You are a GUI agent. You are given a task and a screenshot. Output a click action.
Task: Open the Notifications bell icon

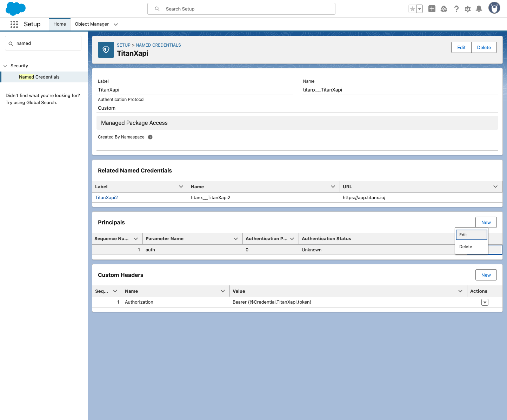[x=479, y=9]
